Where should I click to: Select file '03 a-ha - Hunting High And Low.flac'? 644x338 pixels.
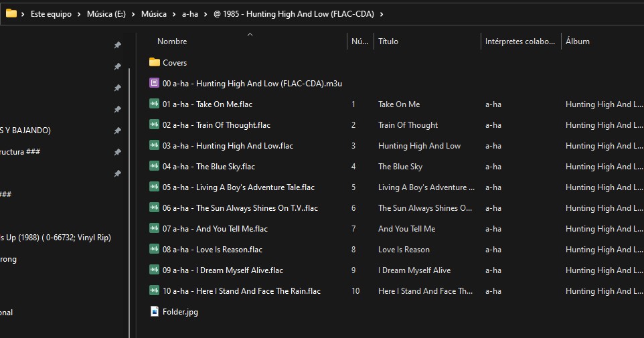coord(228,146)
